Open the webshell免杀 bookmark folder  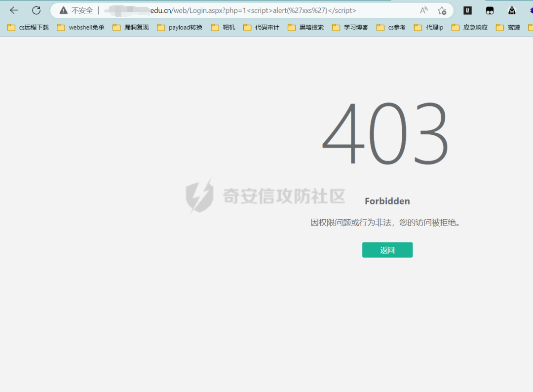tap(80, 28)
